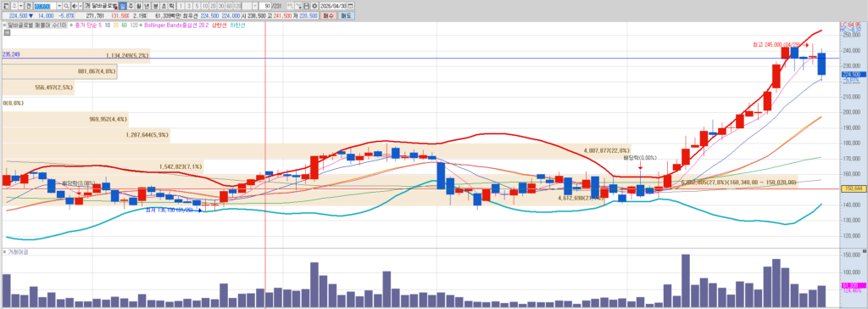The height and width of the screenshot is (309, 868).
Task: Choose interval 30 button
Action: point(221,6)
